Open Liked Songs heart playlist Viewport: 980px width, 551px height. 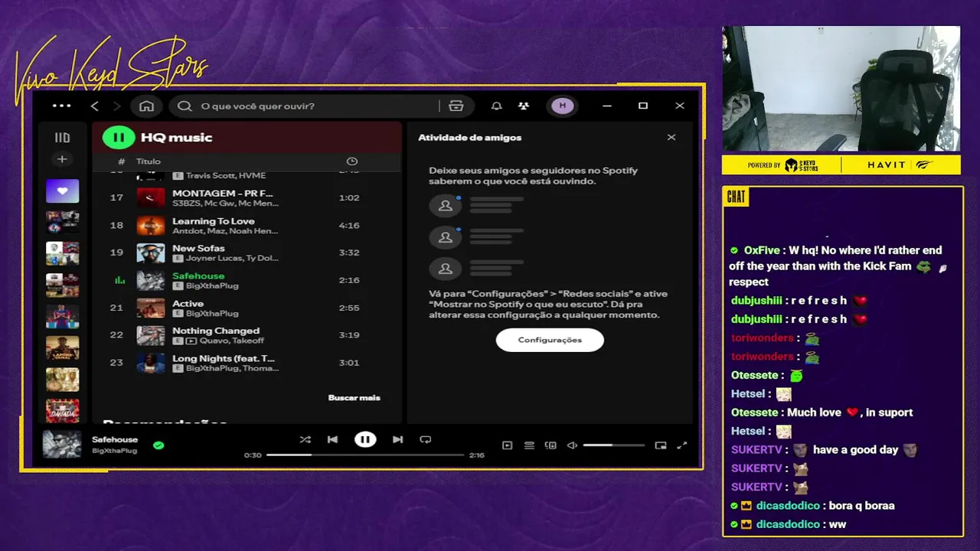coord(62,191)
